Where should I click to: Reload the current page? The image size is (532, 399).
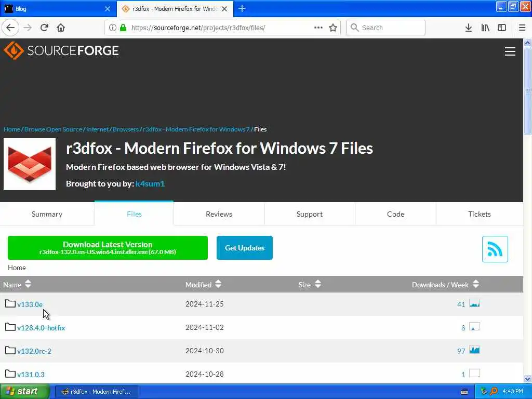(x=44, y=28)
